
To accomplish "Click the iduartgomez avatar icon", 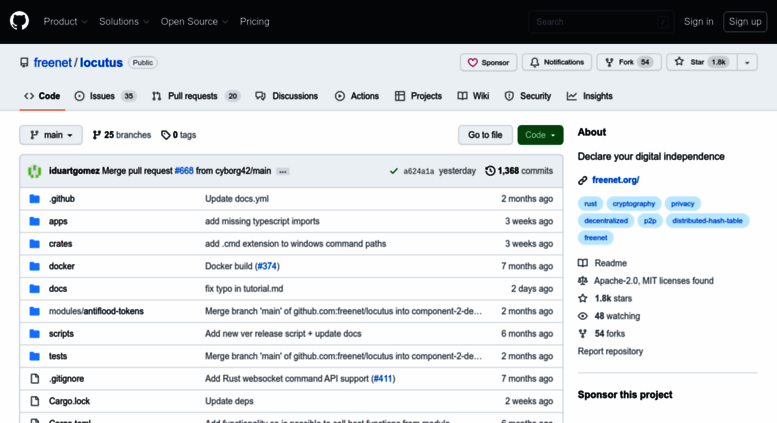I will point(35,171).
